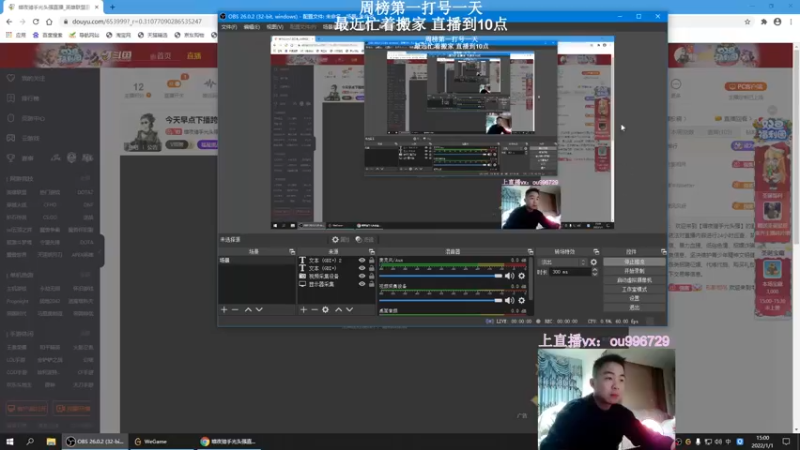Remove selected source with the minus icon
Viewport: 800px width, 450px height.
click(314, 310)
